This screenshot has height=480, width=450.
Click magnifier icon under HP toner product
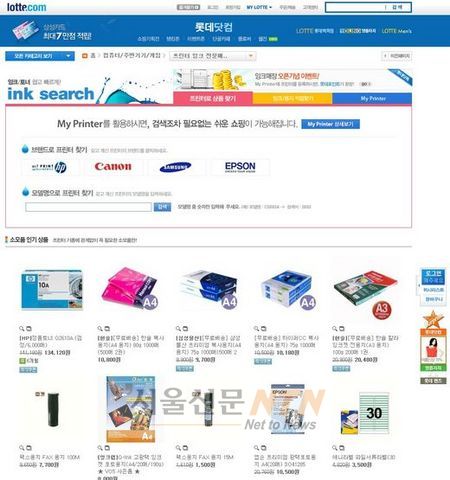click(x=21, y=328)
